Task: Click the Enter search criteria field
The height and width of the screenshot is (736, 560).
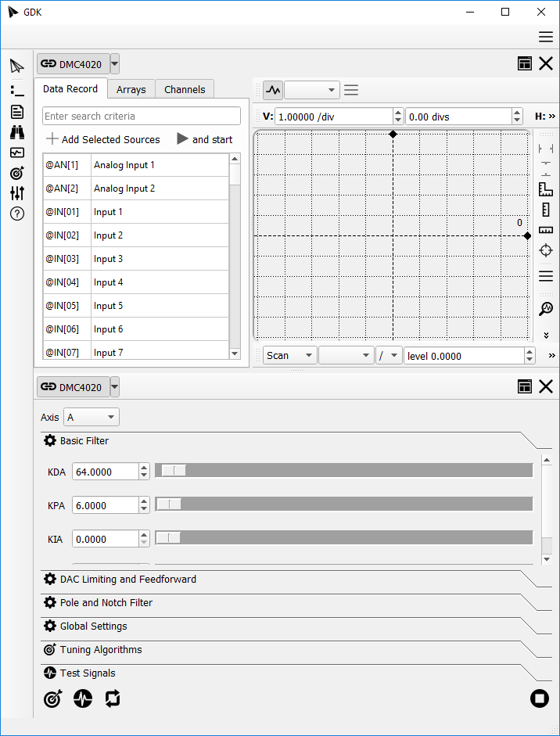Action: pyautogui.click(x=142, y=116)
